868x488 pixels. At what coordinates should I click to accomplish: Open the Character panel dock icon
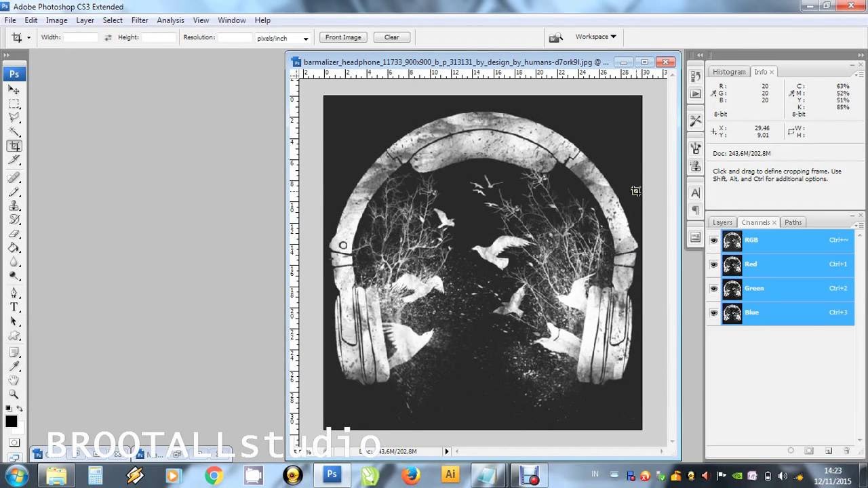(695, 193)
